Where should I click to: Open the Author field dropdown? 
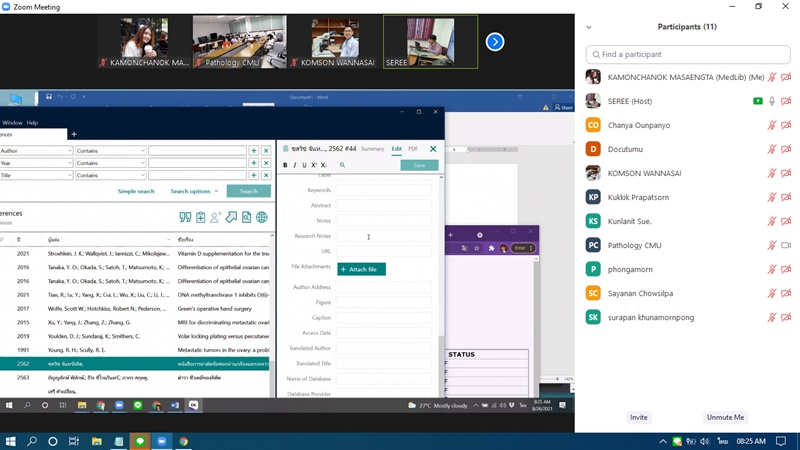coord(69,151)
